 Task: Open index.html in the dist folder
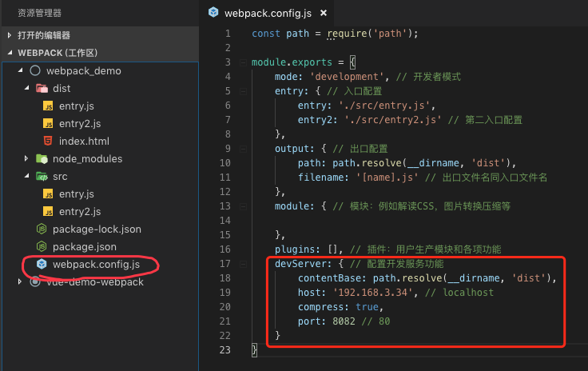pos(84,142)
